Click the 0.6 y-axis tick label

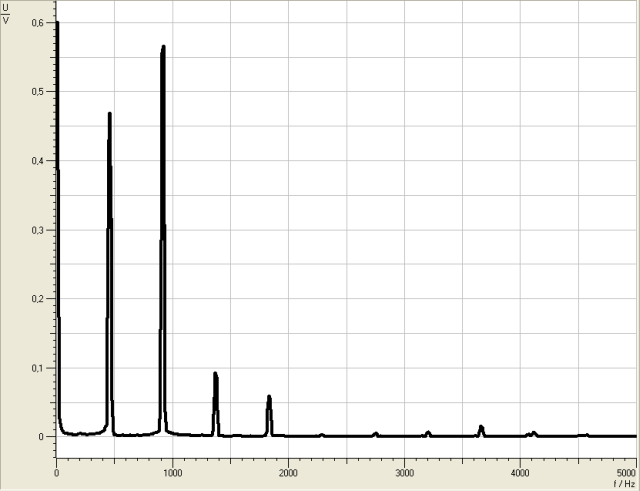coord(39,23)
